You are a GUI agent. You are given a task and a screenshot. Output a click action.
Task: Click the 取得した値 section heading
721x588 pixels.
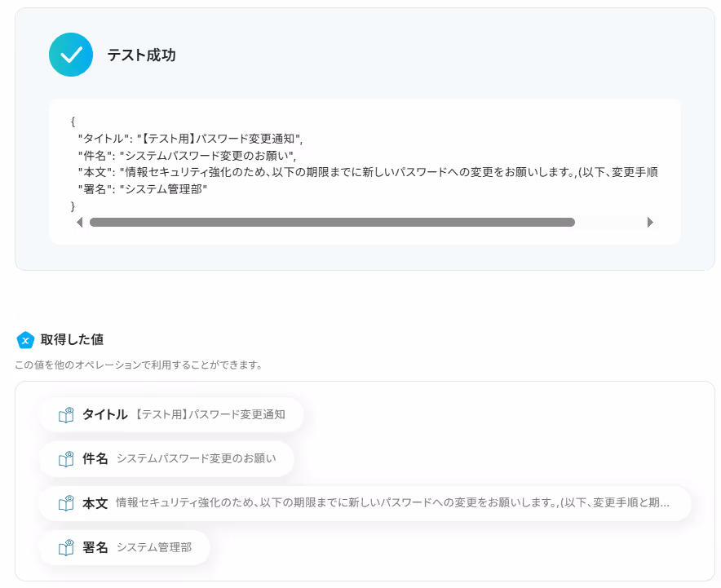(72, 340)
